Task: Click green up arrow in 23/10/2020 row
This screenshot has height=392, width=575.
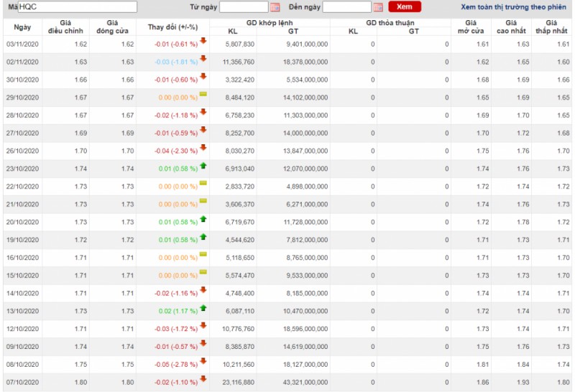Action: coord(203,165)
